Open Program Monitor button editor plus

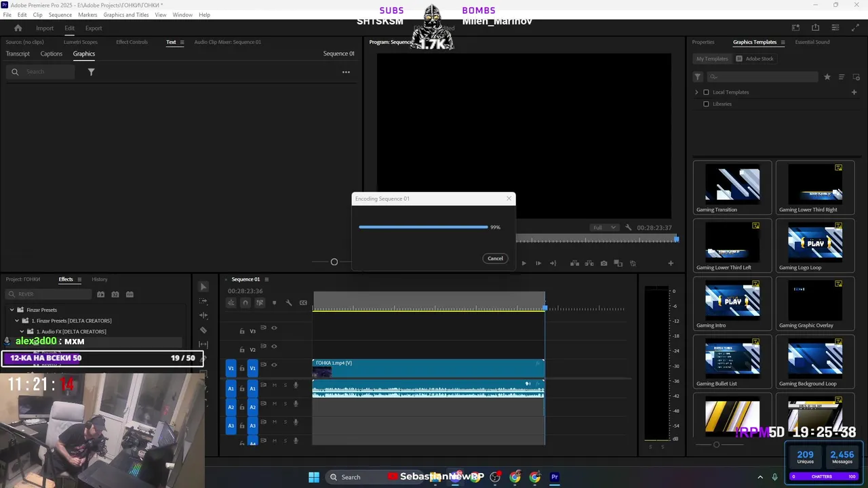pos(671,263)
